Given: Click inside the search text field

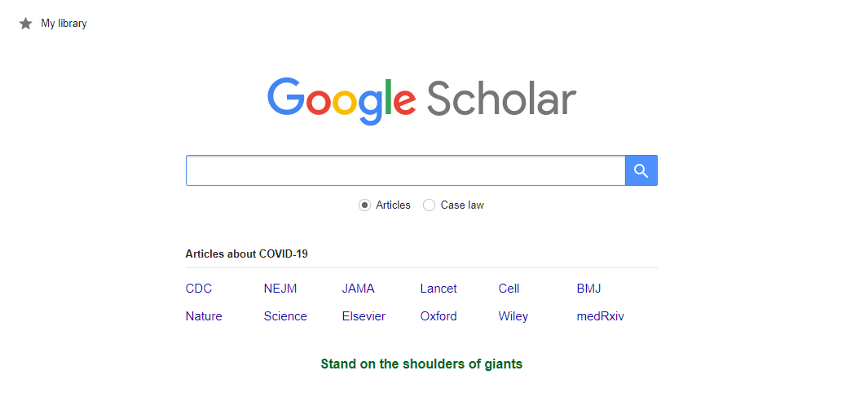Looking at the screenshot, I should pos(405,170).
